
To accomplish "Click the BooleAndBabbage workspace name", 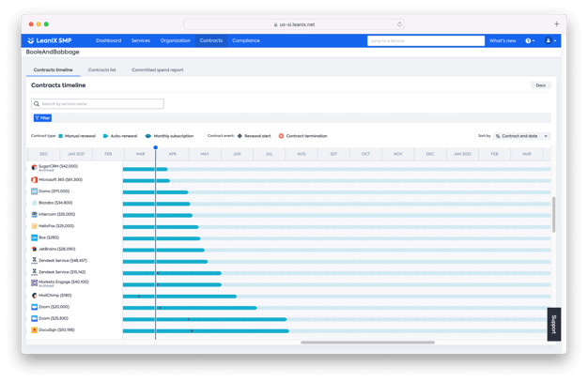I will point(53,53).
